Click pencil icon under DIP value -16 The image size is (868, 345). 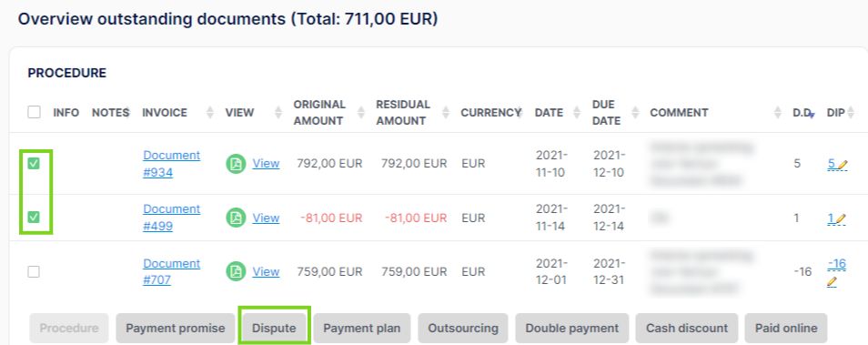[832, 282]
